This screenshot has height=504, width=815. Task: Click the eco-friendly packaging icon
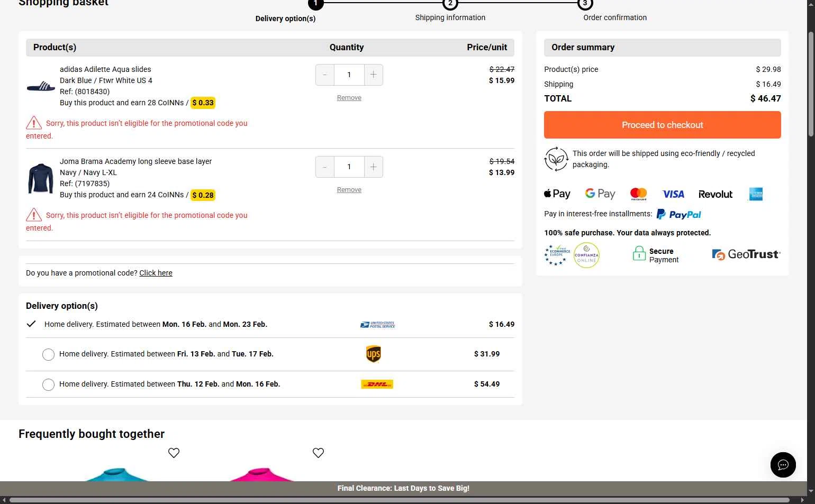(556, 159)
